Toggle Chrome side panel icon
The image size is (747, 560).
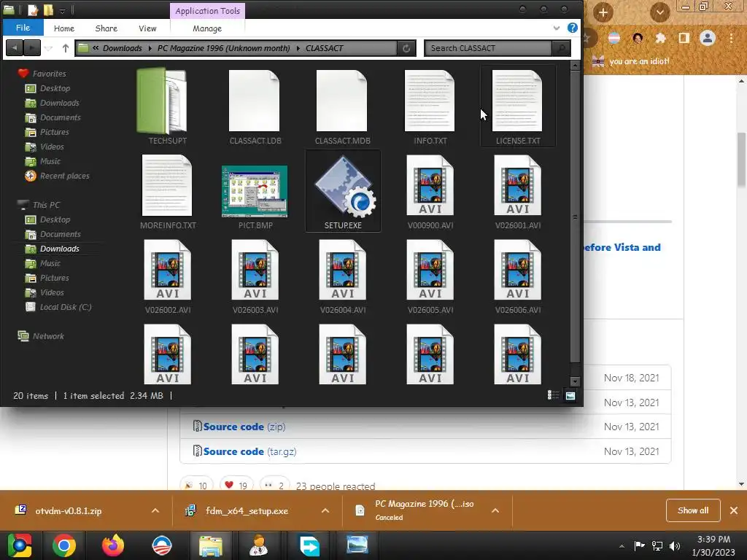(684, 38)
